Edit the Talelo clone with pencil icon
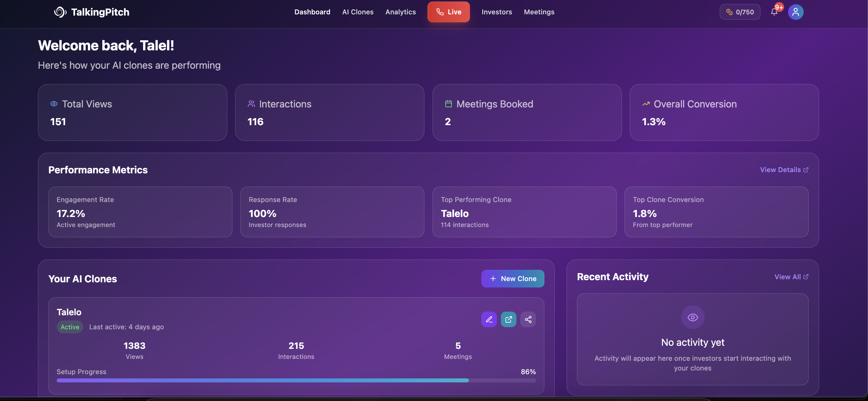 pos(489,320)
